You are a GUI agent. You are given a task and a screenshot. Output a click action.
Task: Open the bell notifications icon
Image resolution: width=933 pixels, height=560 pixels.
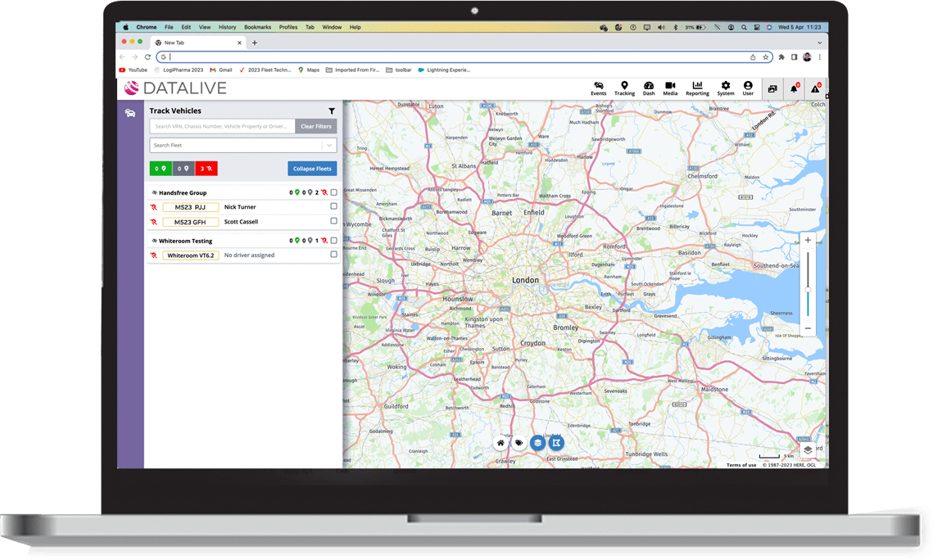pos(794,88)
